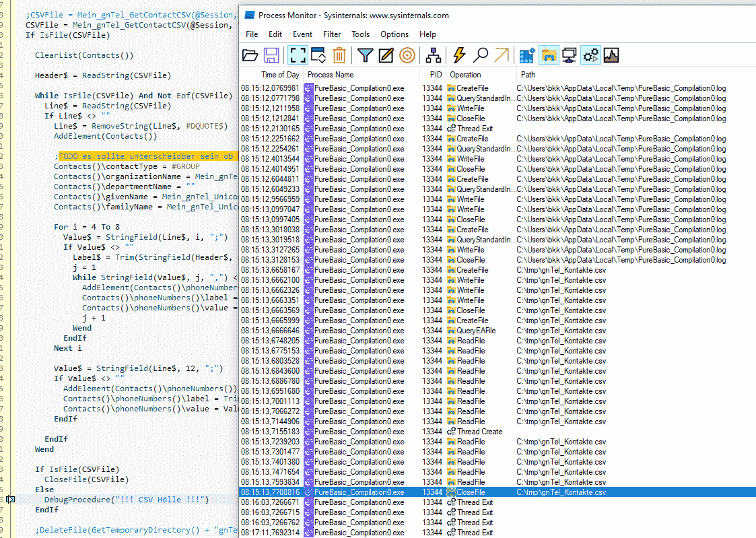Open the File menu
756x538 pixels.
[x=252, y=34]
